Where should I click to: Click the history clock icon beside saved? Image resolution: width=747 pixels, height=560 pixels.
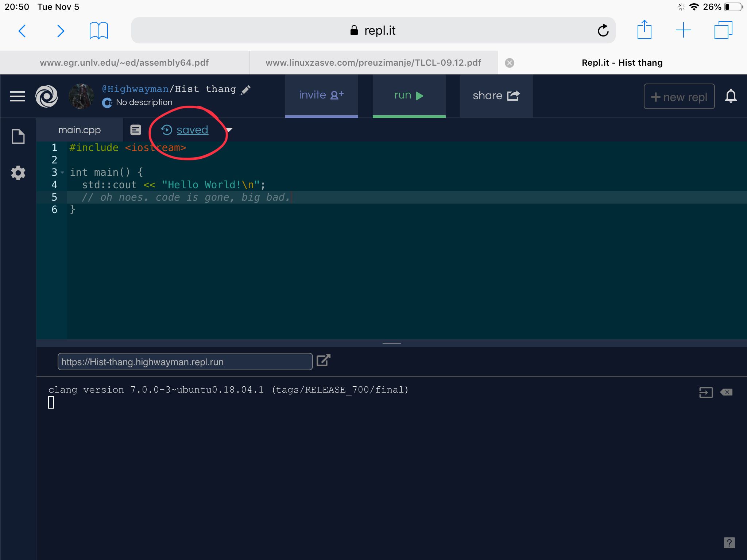point(166,130)
